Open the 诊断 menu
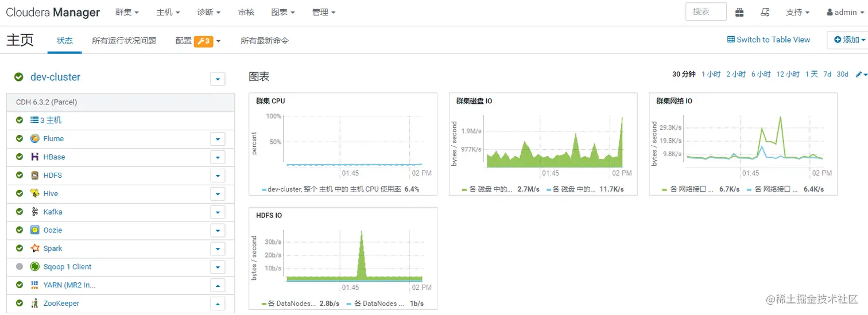This screenshot has height=315, width=868. click(x=209, y=12)
